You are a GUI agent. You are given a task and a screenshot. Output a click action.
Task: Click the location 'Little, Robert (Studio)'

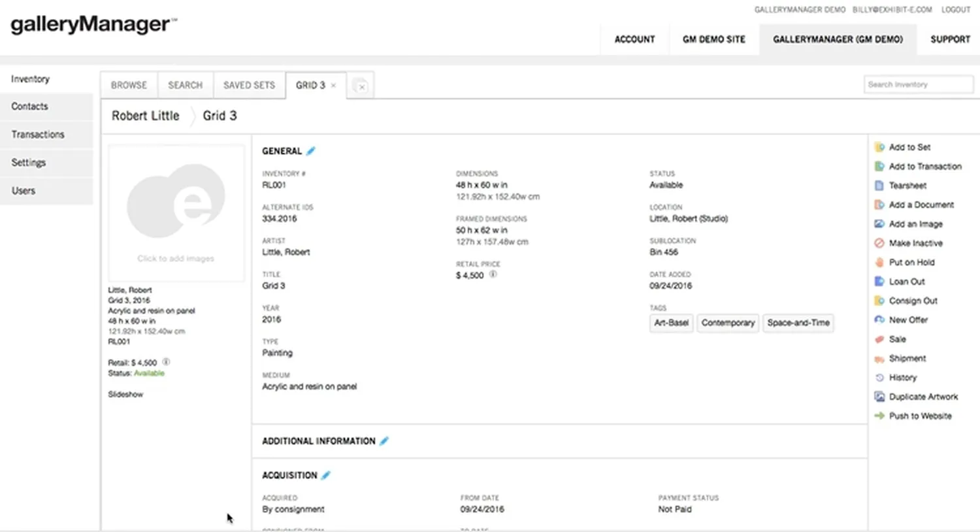(x=689, y=219)
